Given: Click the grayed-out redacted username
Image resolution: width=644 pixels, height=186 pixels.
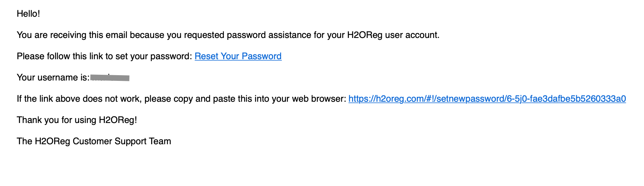Looking at the screenshot, I should [110, 78].
